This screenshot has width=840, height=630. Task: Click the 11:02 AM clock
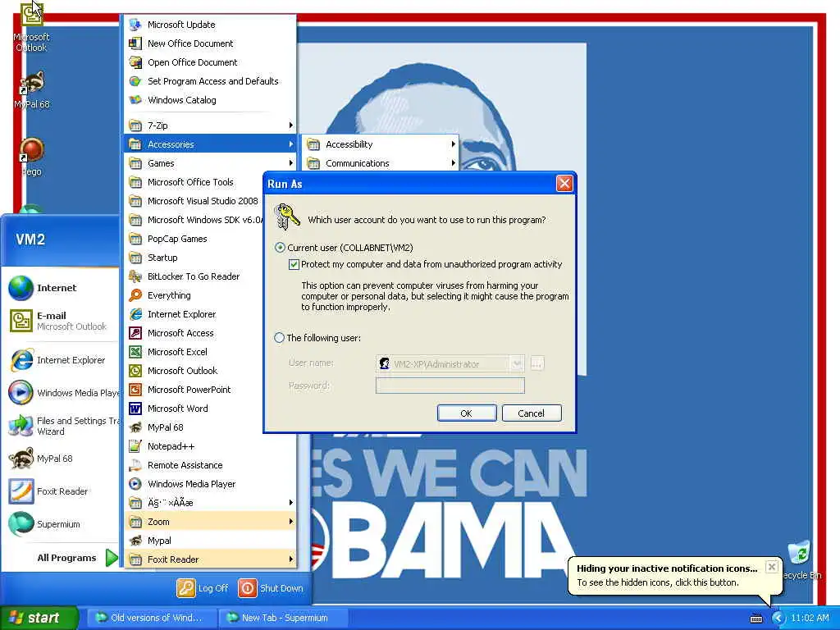[x=810, y=619]
